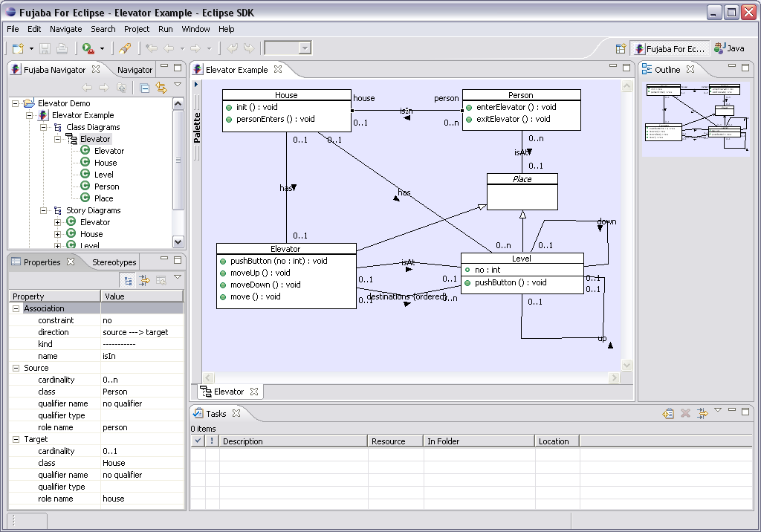Toggle Show Advanced Properties icon
761x532 pixels.
(x=144, y=280)
